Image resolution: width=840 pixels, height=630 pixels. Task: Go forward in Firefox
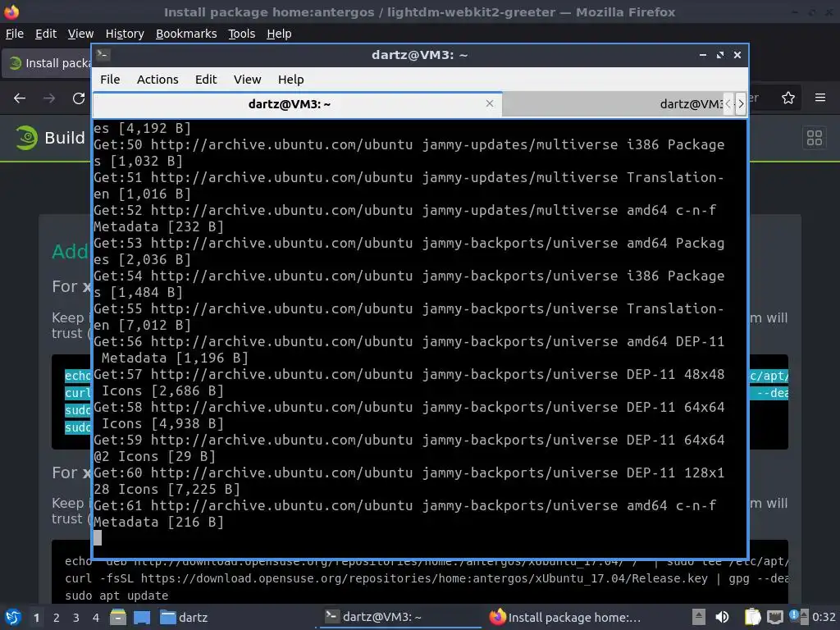(49, 98)
